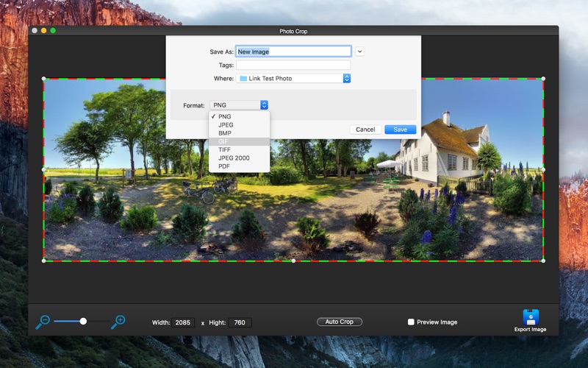The height and width of the screenshot is (368, 588).
Task: Click the zoom in magnifier icon
Action: [x=118, y=322]
